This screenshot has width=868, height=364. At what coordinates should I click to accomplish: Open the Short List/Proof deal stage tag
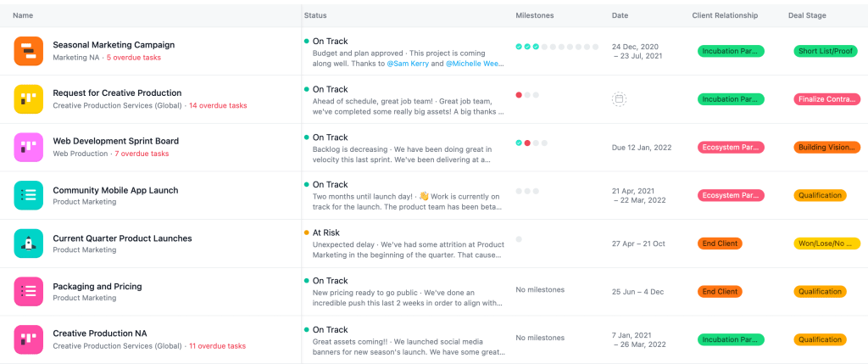[x=826, y=51]
